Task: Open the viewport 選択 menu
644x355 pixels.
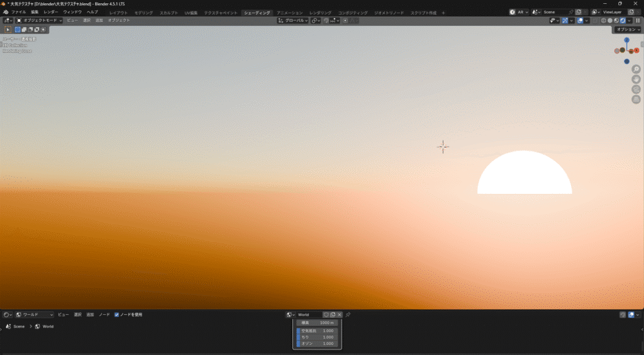Action: coord(87,21)
